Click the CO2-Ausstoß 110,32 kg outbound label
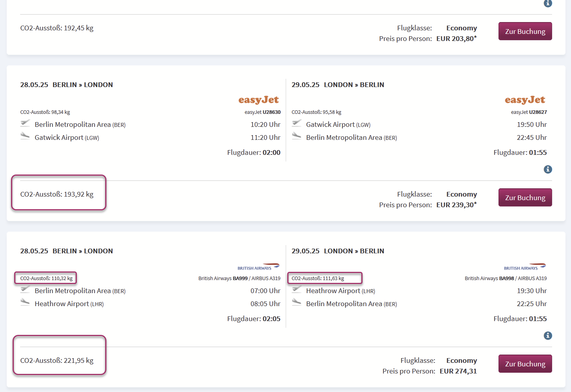 click(x=46, y=278)
